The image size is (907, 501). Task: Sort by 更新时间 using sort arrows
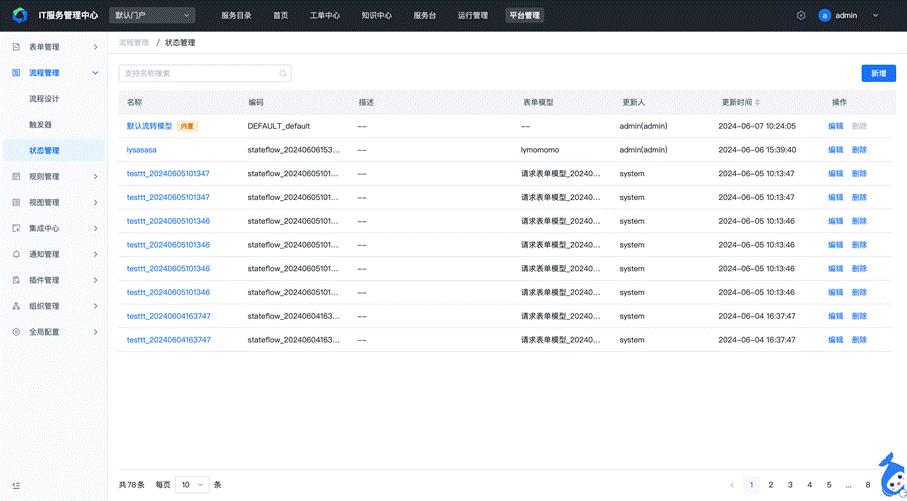click(758, 102)
